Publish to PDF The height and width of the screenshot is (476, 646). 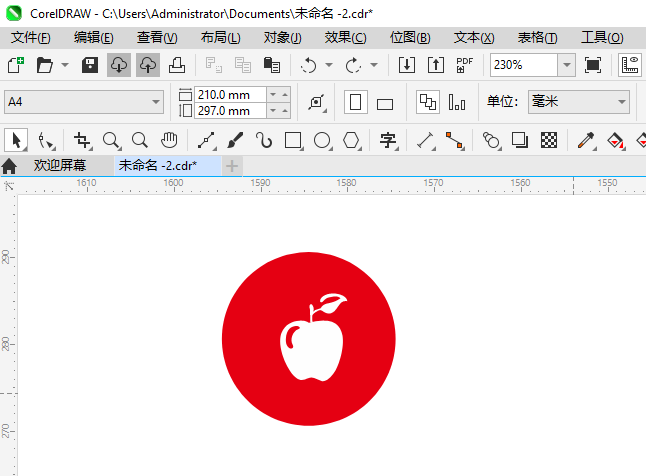point(465,65)
